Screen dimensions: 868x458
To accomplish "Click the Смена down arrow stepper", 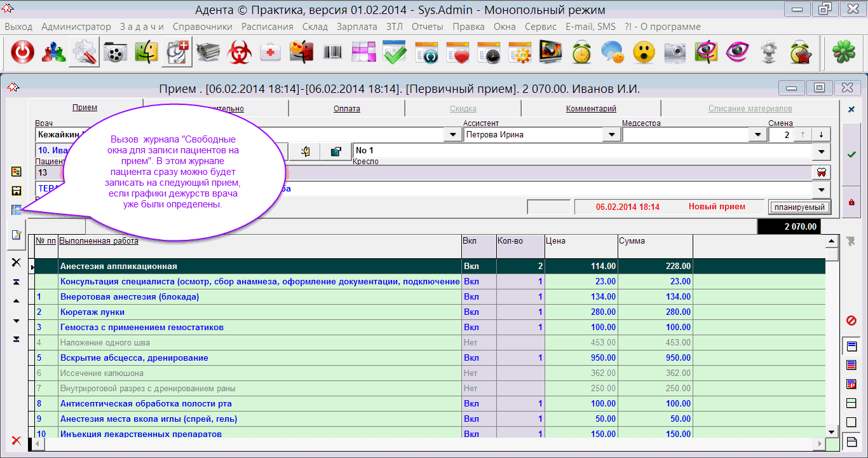I will [x=821, y=135].
